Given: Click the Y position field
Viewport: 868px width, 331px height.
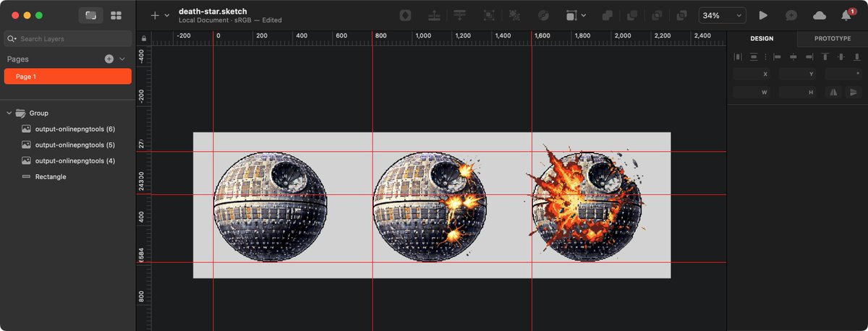Looking at the screenshot, I should [x=797, y=74].
